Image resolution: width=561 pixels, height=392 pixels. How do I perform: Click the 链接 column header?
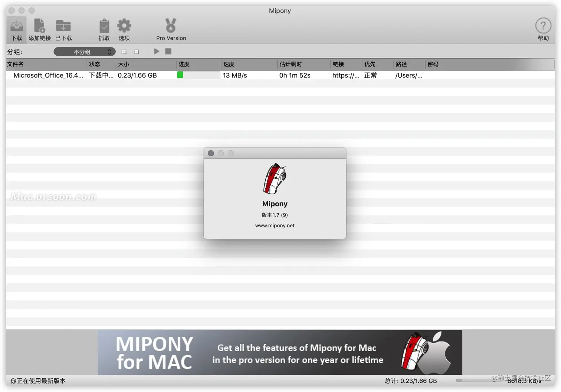point(346,64)
